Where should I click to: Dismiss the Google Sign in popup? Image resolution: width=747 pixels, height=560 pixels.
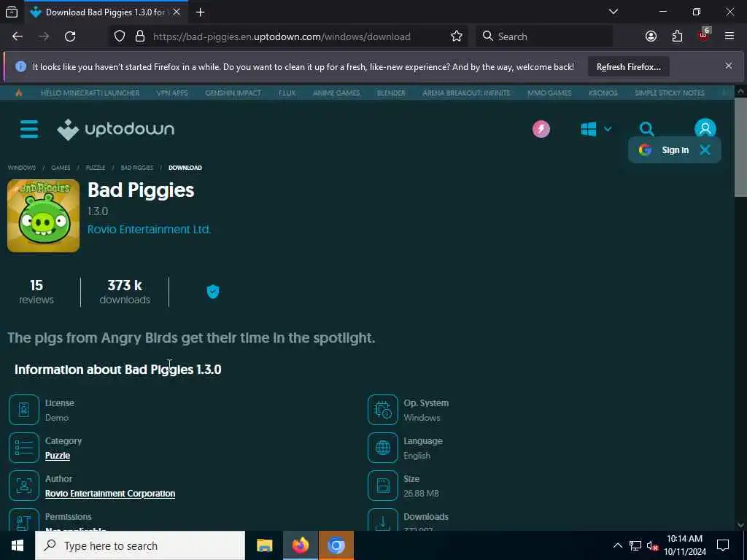click(x=705, y=150)
